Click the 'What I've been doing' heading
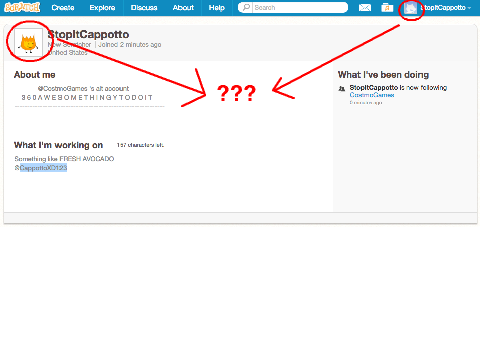 click(383, 75)
